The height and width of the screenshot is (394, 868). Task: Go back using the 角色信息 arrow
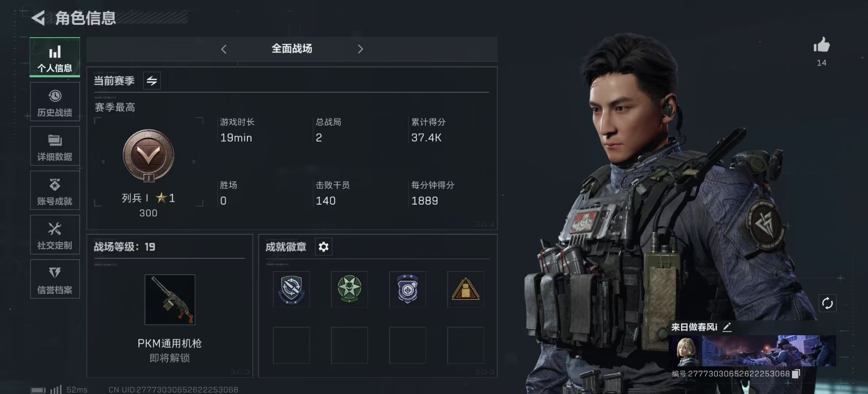pos(38,18)
